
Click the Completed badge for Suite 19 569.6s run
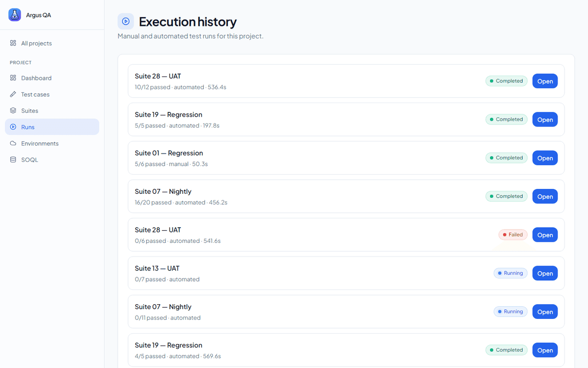coord(507,350)
